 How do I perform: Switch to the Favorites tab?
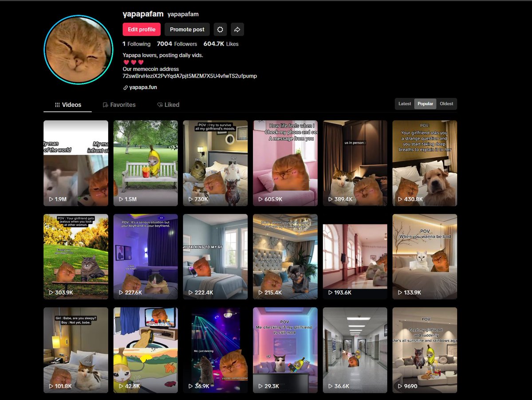point(119,105)
